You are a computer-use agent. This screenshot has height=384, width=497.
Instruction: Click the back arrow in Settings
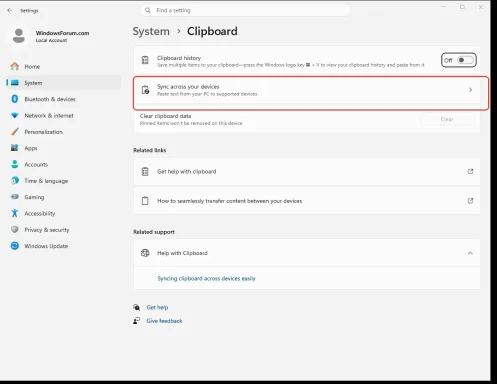point(10,11)
